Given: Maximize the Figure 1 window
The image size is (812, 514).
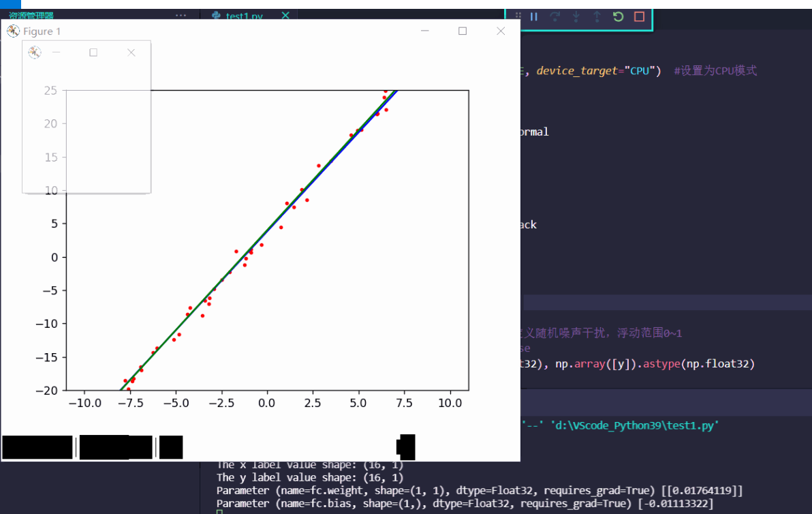Looking at the screenshot, I should point(463,31).
